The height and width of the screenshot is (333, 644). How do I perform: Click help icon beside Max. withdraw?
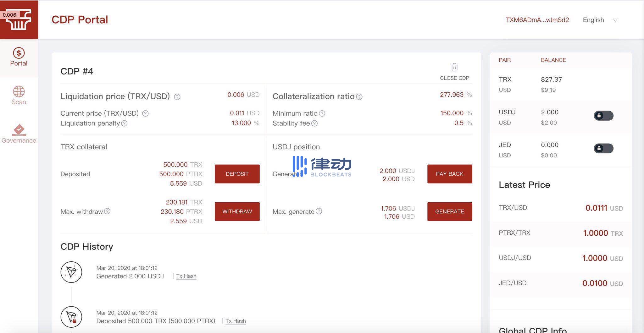(x=107, y=211)
